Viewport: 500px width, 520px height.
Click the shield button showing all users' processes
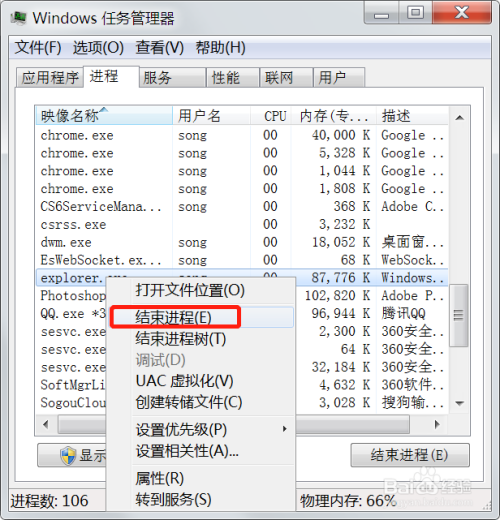pos(72,455)
